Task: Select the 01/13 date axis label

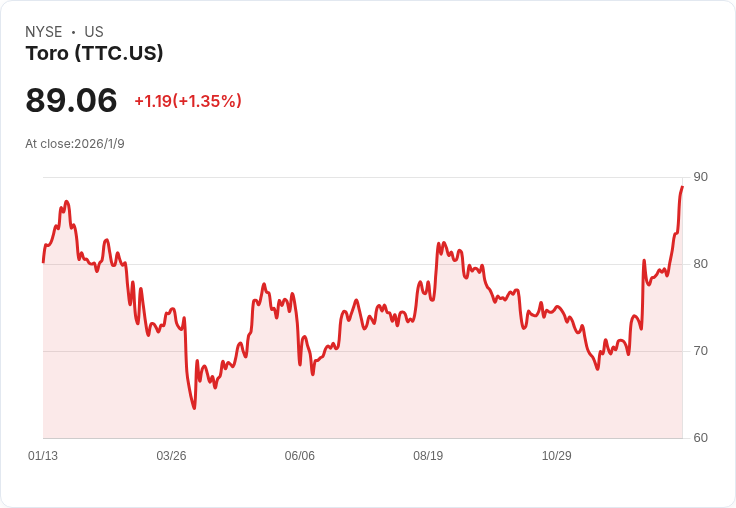Action: click(x=43, y=455)
